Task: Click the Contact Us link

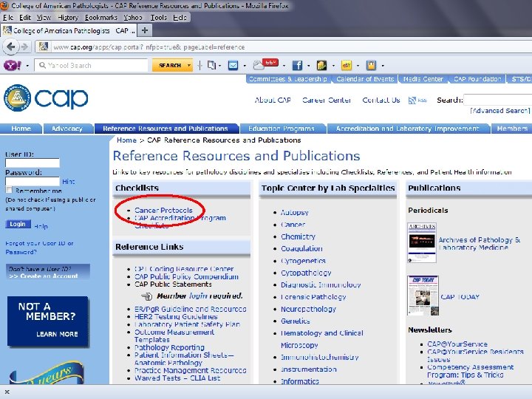Action: [x=381, y=100]
